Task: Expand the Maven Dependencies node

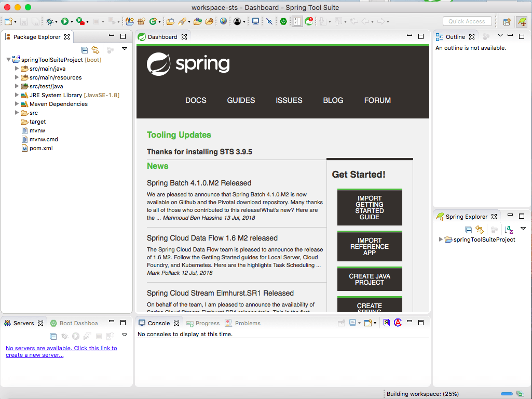Action: click(17, 103)
